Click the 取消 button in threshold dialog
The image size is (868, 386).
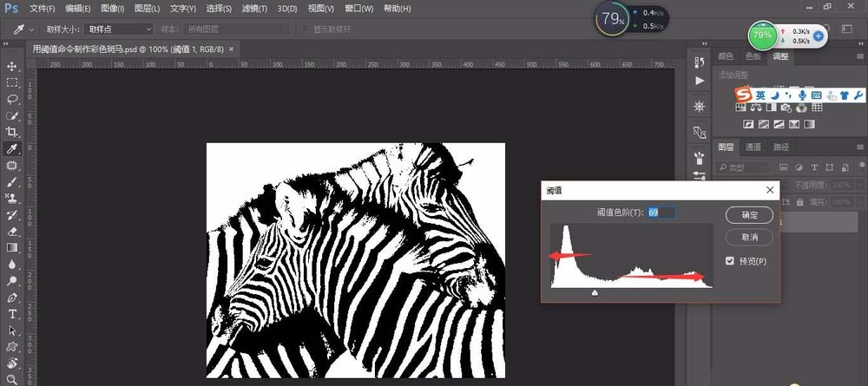pos(749,237)
